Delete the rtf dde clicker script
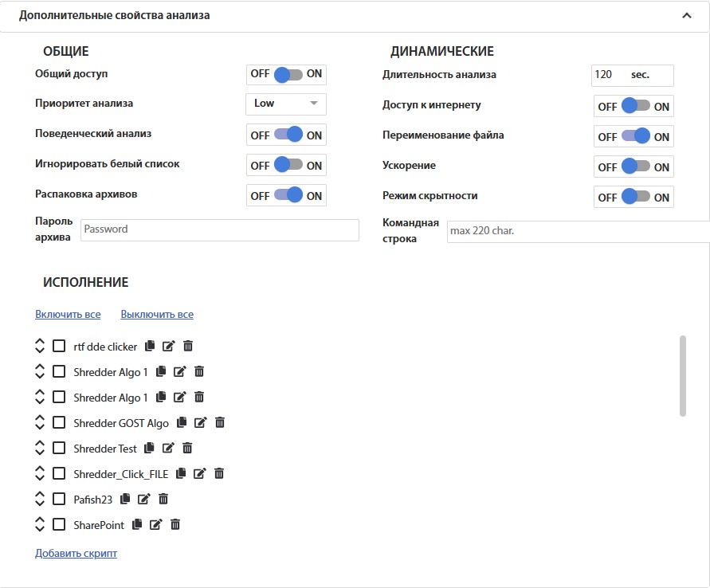 click(x=188, y=347)
